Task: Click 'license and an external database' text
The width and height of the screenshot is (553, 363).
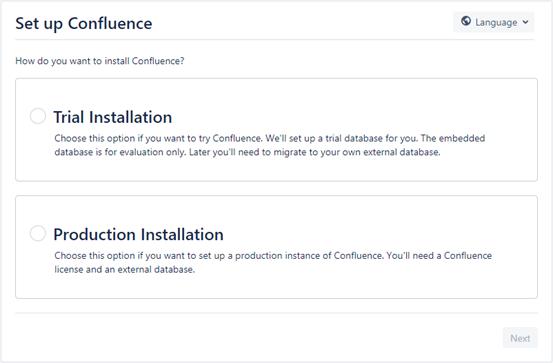Action: pyautogui.click(x=124, y=270)
